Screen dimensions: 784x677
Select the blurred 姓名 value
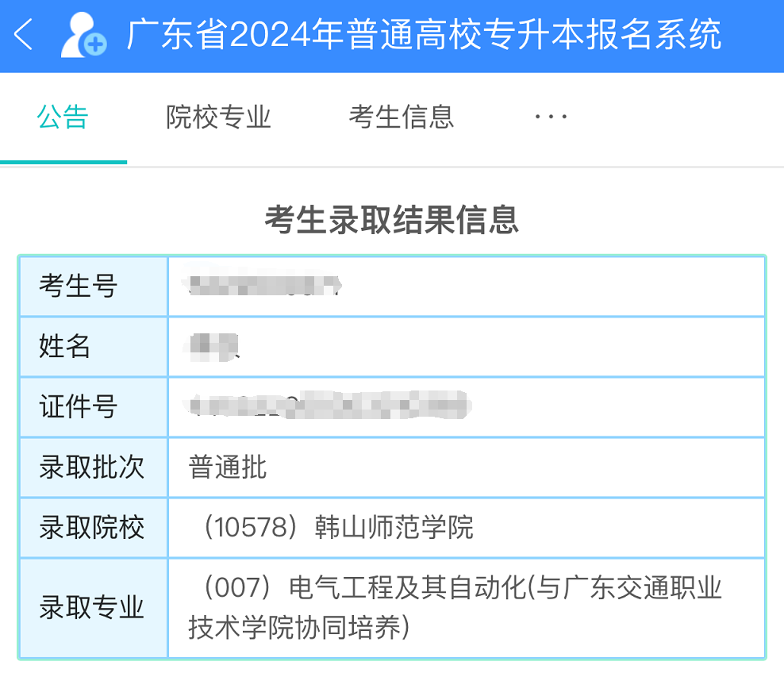click(x=212, y=347)
